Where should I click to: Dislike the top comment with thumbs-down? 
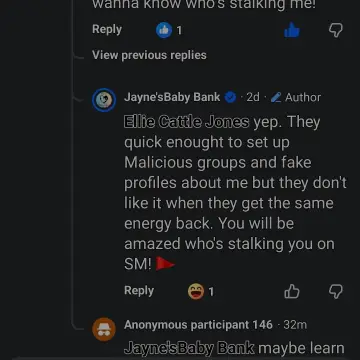[x=335, y=30]
